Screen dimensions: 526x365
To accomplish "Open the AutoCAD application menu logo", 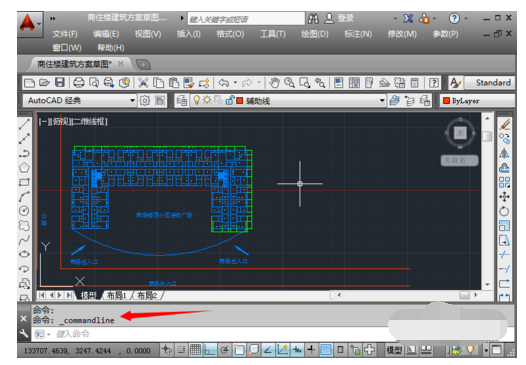I will click(30, 23).
